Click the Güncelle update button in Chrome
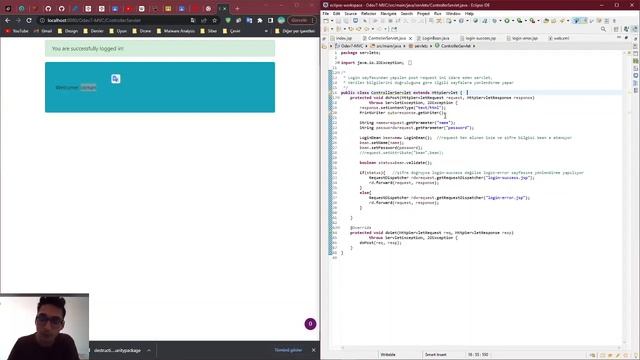The image size is (640, 360). (299, 20)
